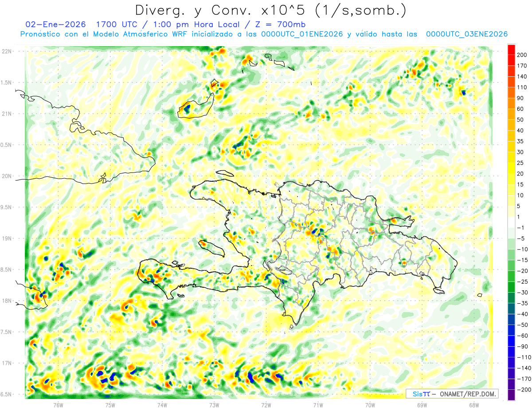Click the '76W' longitude label
532x411 pixels.
58,405
